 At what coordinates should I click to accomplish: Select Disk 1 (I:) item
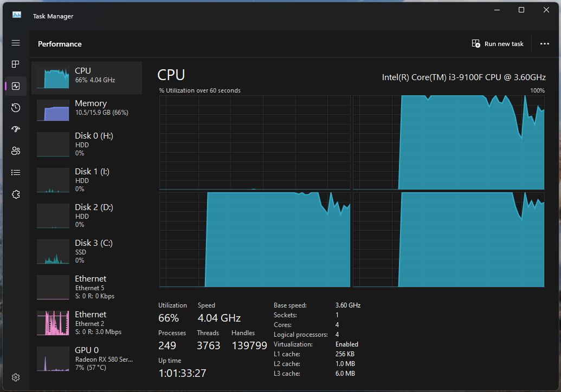tap(87, 180)
